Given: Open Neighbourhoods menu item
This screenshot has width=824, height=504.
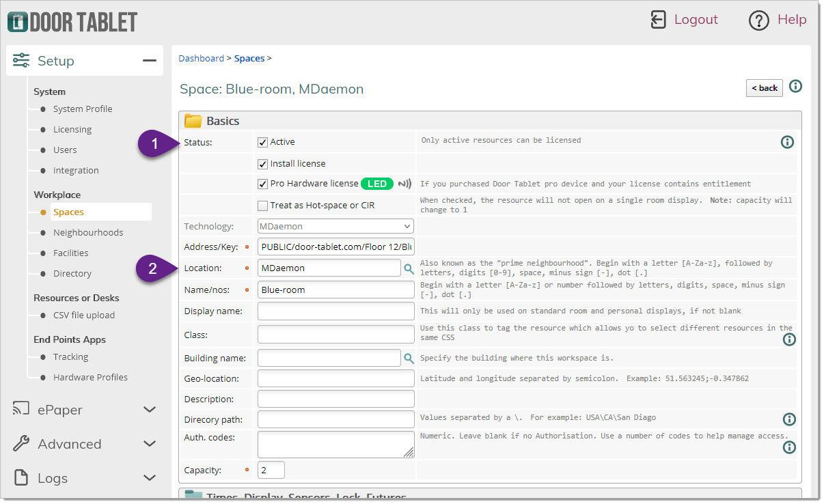Looking at the screenshot, I should 88,232.
